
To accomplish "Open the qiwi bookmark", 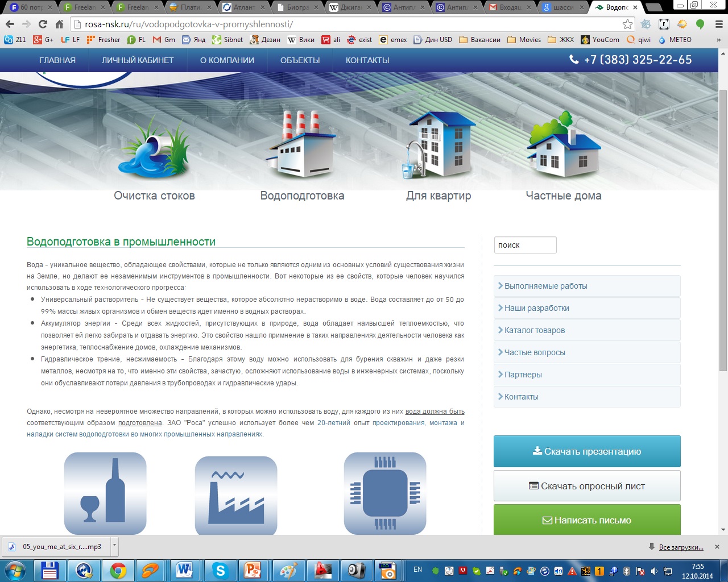I will coord(639,40).
